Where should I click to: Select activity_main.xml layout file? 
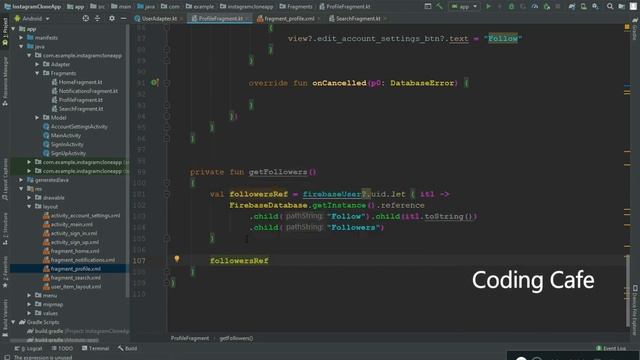[x=68, y=224]
